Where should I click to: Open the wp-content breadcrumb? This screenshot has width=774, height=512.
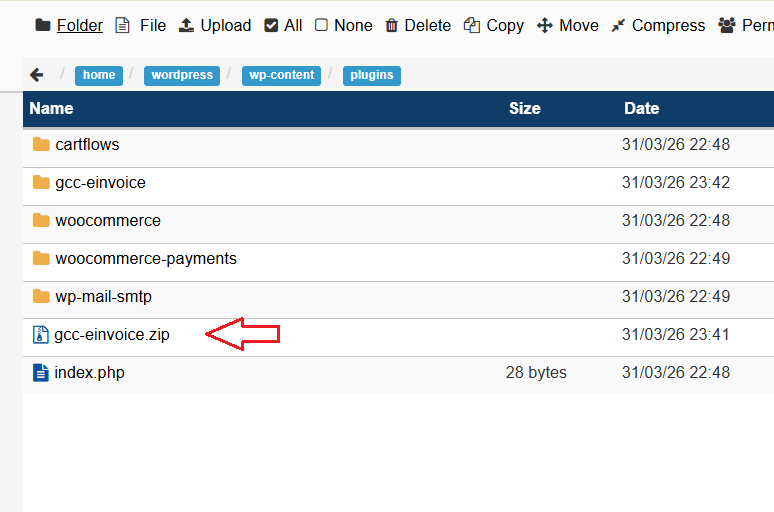pos(281,75)
